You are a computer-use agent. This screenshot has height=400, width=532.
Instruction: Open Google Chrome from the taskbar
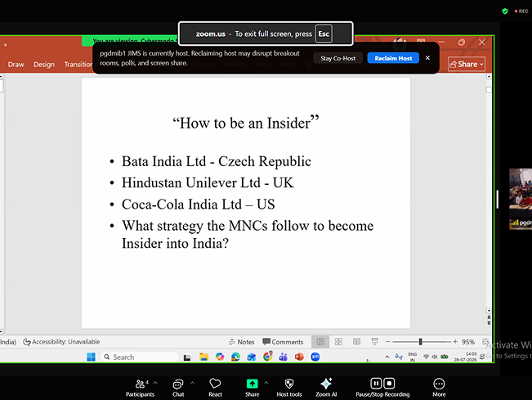tap(267, 357)
